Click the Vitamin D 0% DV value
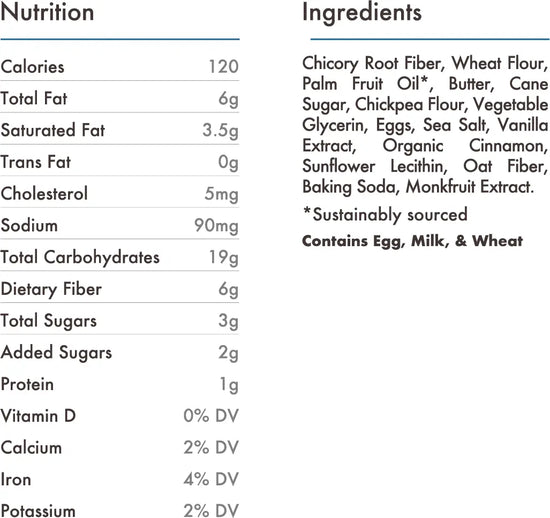 (211, 416)
